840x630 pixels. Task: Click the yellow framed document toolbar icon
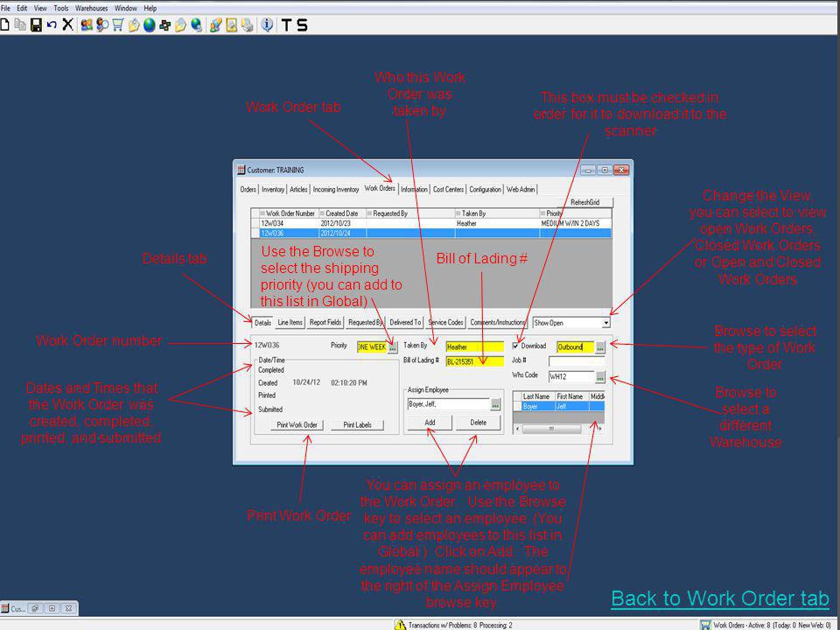(231, 24)
